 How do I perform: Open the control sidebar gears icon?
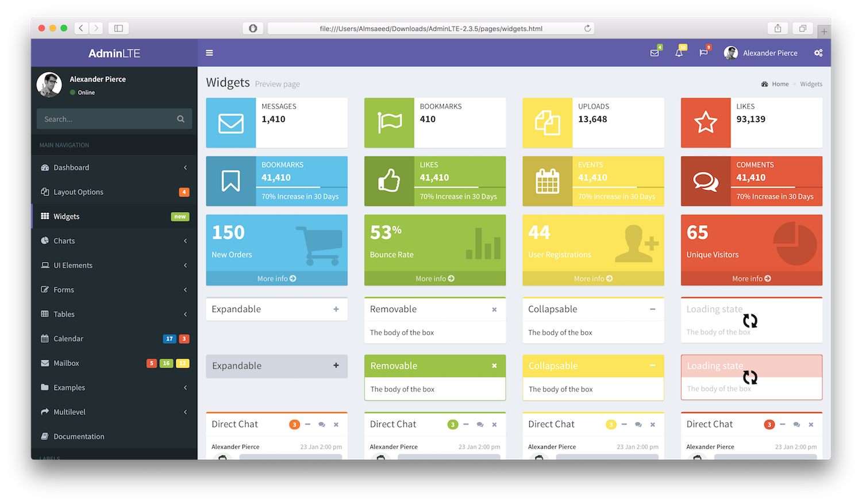click(x=818, y=53)
